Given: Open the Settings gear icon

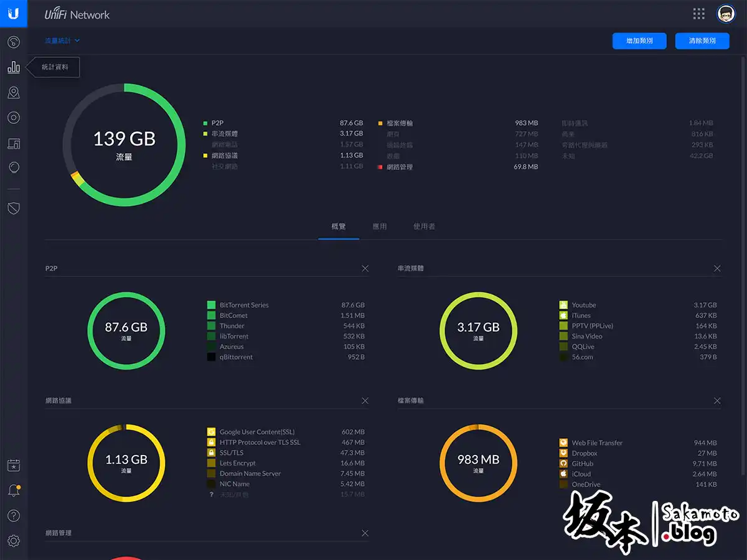Looking at the screenshot, I should tap(14, 541).
